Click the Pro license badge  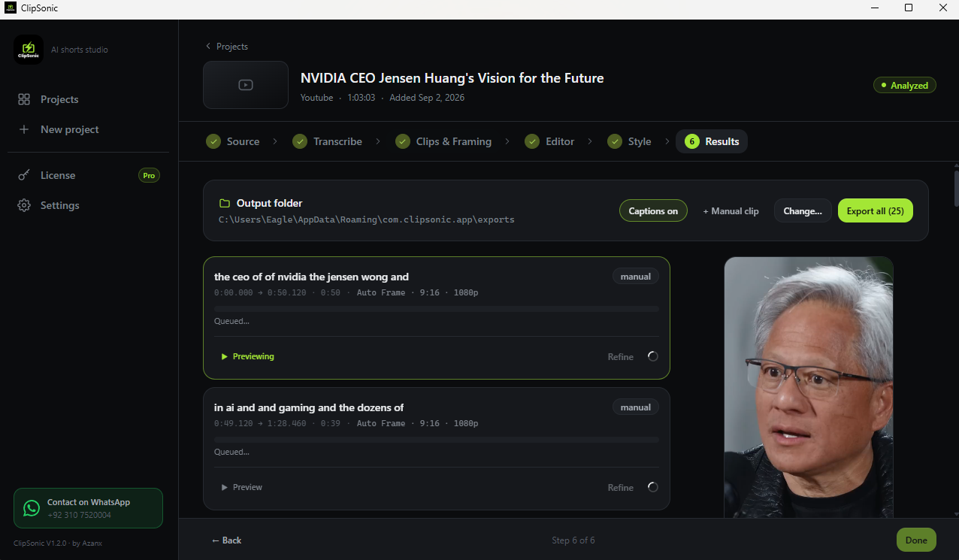click(149, 175)
